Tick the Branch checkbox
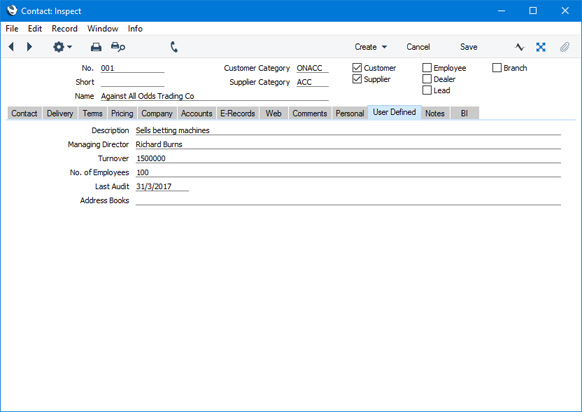The image size is (582, 412). (497, 68)
